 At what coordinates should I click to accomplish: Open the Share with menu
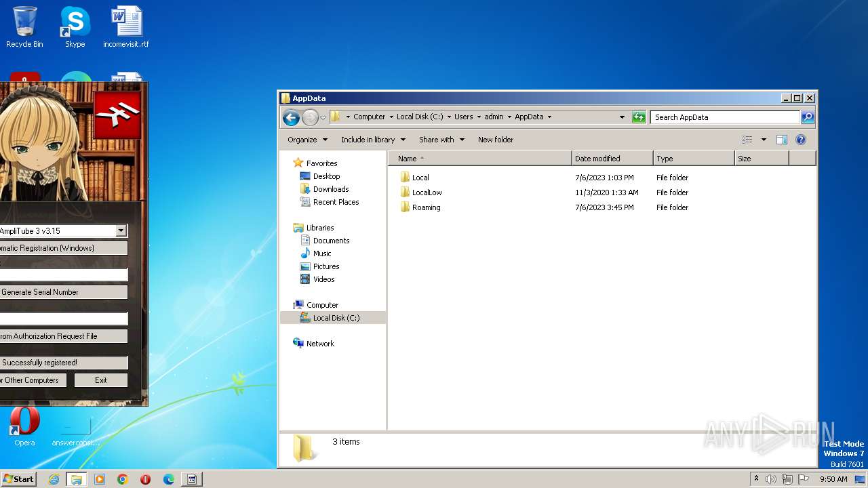441,140
